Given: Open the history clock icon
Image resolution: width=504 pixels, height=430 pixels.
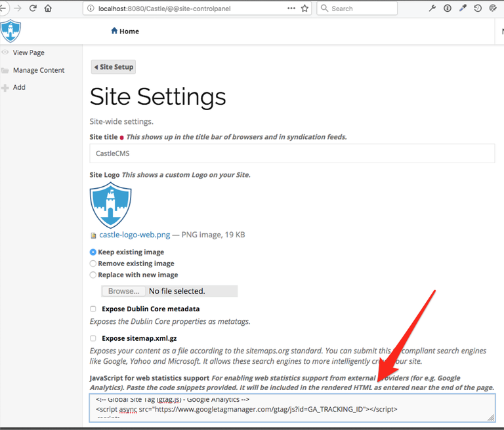Looking at the screenshot, I should (478, 9).
